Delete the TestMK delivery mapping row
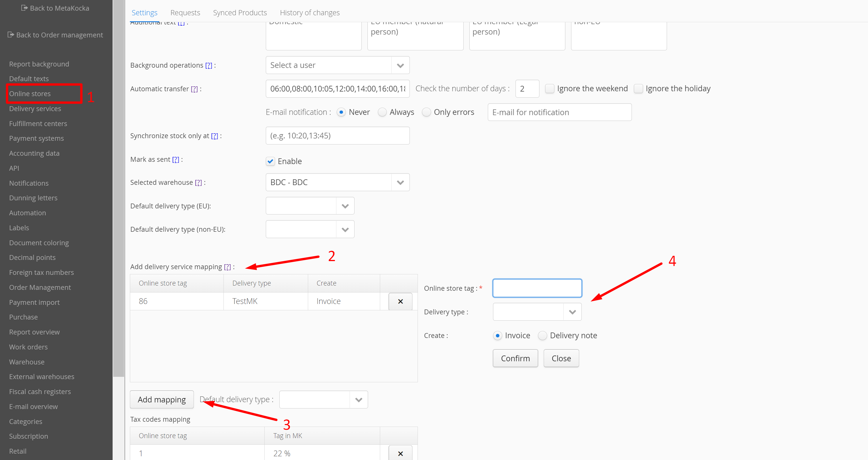868x460 pixels. 400,301
